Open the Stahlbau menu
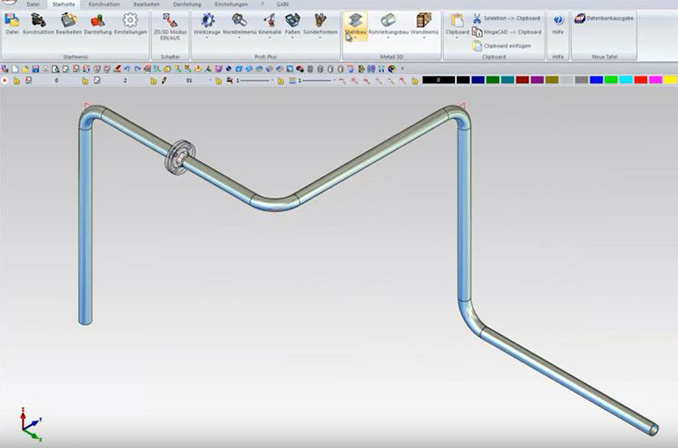 coord(355,26)
